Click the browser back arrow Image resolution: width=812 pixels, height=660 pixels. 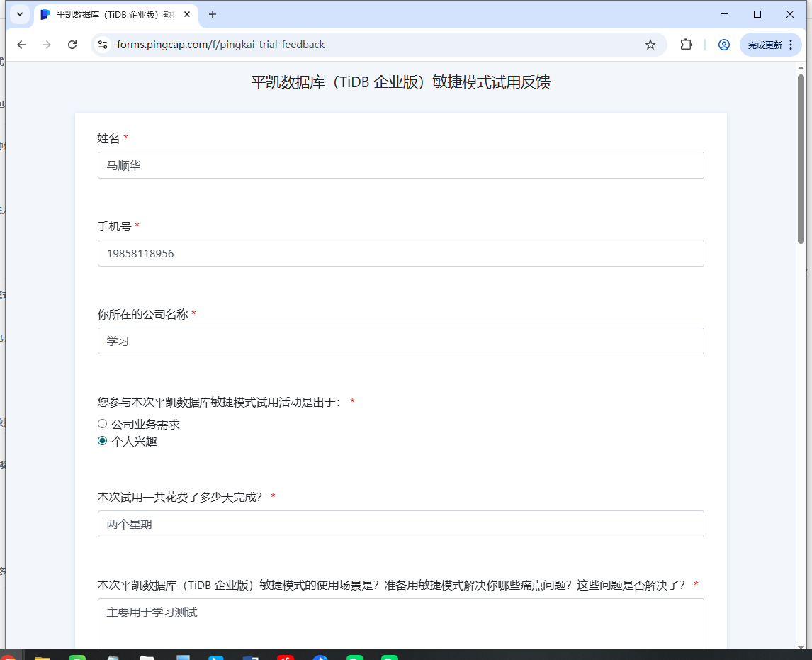tap(21, 45)
